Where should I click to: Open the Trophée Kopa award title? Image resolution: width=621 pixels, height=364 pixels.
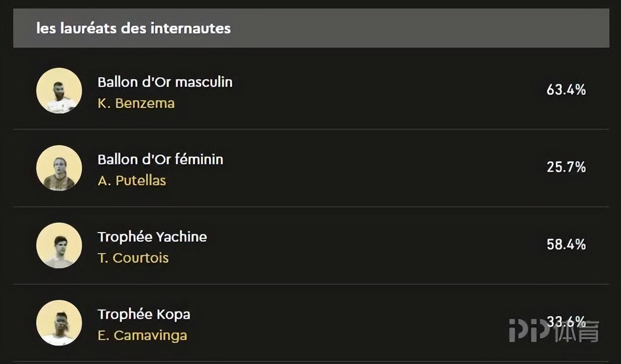144,314
